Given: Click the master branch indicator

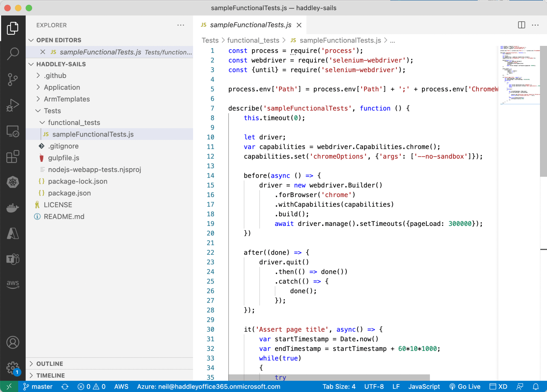Looking at the screenshot, I should coord(38,387).
